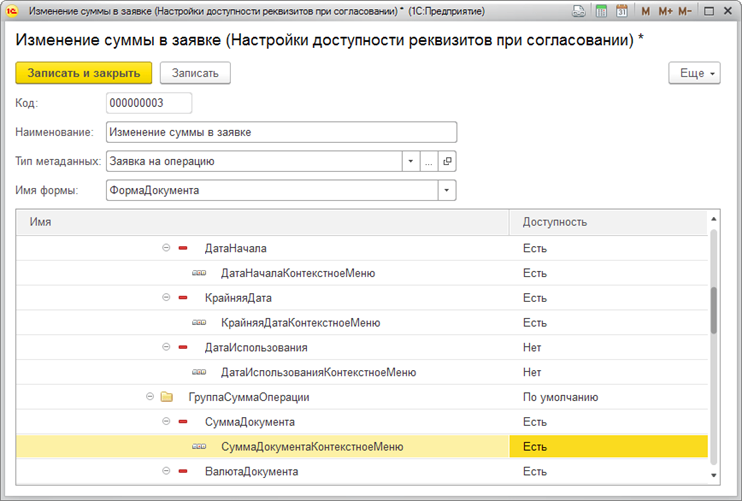Viewport: 742px width, 501px height.
Task: Click the ГруппаСуммаОперации folder icon
Action: tap(167, 397)
